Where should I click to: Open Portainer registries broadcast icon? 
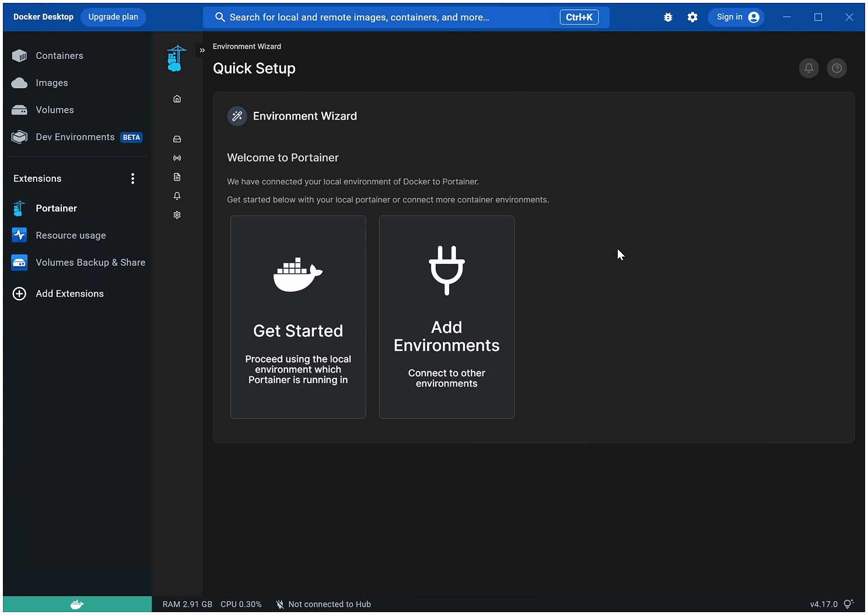point(177,158)
